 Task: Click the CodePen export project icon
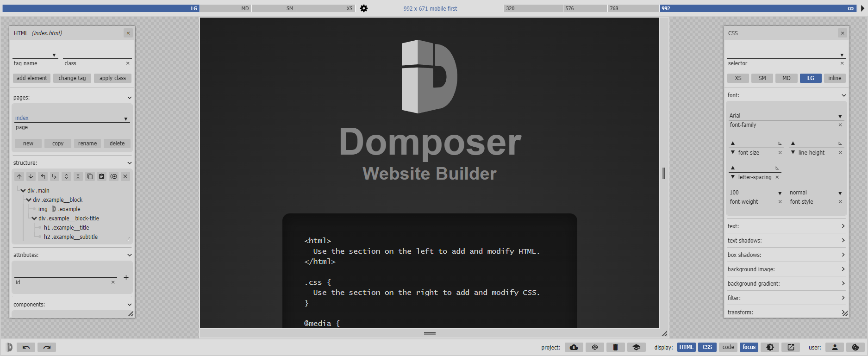595,347
